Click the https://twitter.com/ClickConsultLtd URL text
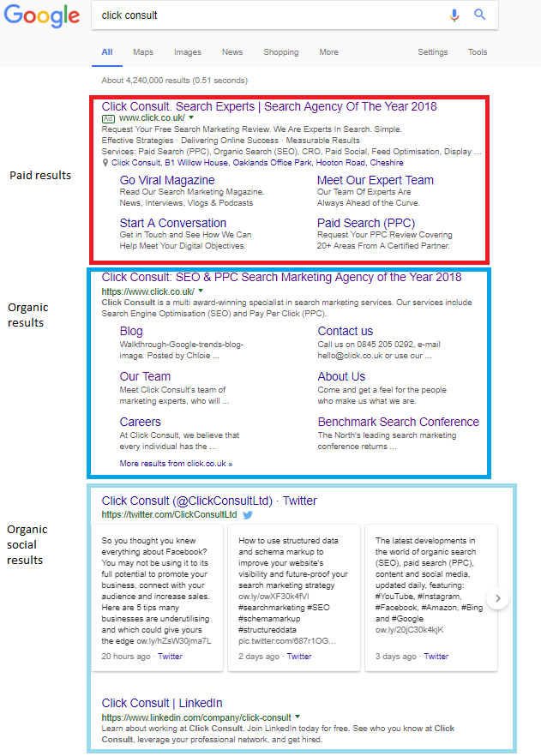The image size is (541, 756). (169, 515)
